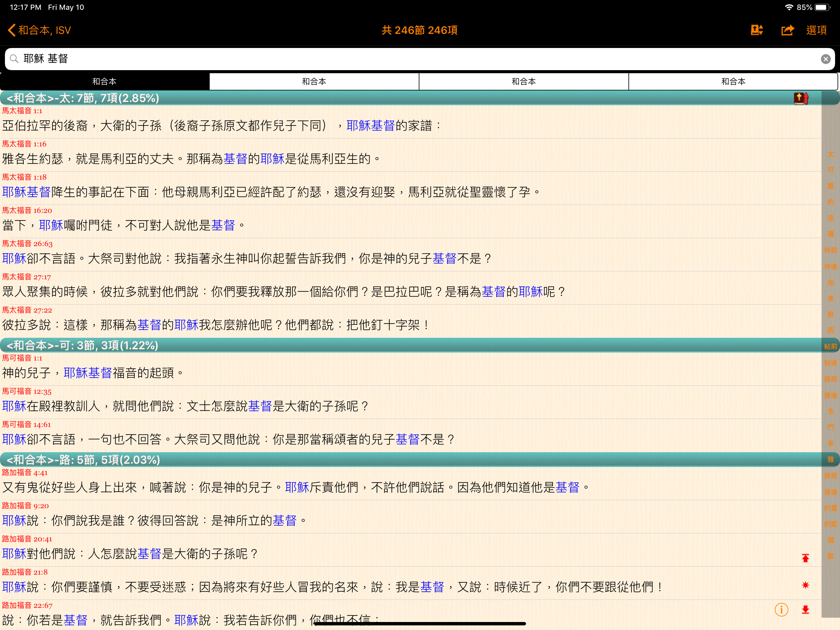The height and width of the screenshot is (630, 840).
Task: Open verse reference 馬太福音 1:1
Action: [22, 110]
